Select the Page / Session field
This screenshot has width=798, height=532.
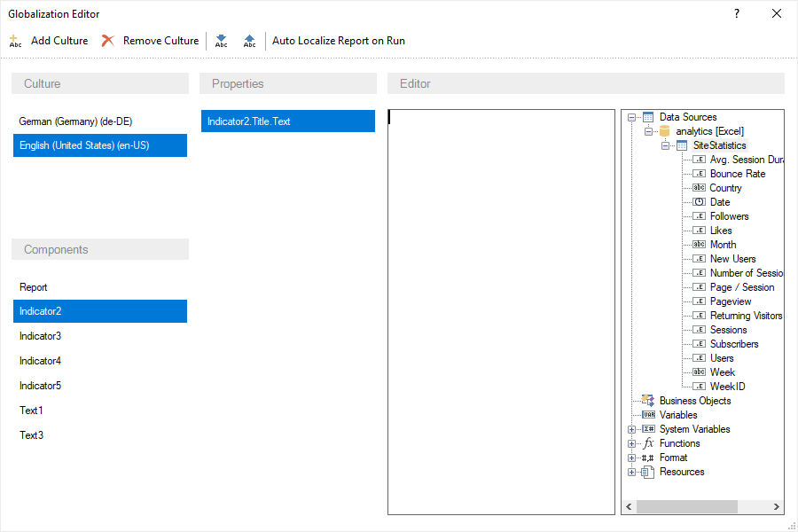click(x=742, y=287)
